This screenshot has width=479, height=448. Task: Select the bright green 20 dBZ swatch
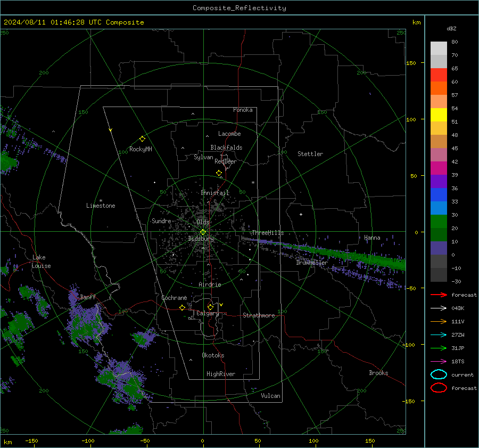pos(439,222)
